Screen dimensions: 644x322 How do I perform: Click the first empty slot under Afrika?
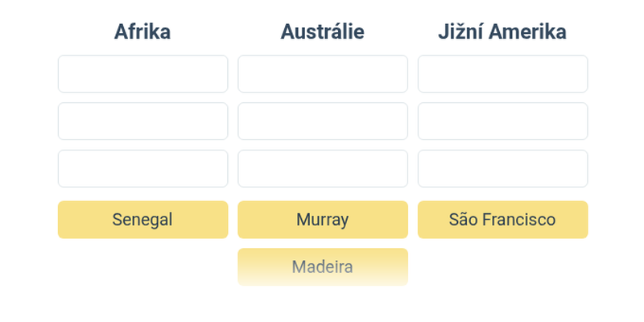[x=142, y=74]
